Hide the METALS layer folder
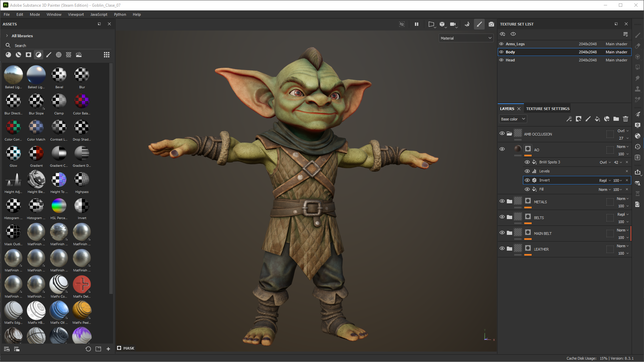The width and height of the screenshot is (644, 362). point(502,201)
